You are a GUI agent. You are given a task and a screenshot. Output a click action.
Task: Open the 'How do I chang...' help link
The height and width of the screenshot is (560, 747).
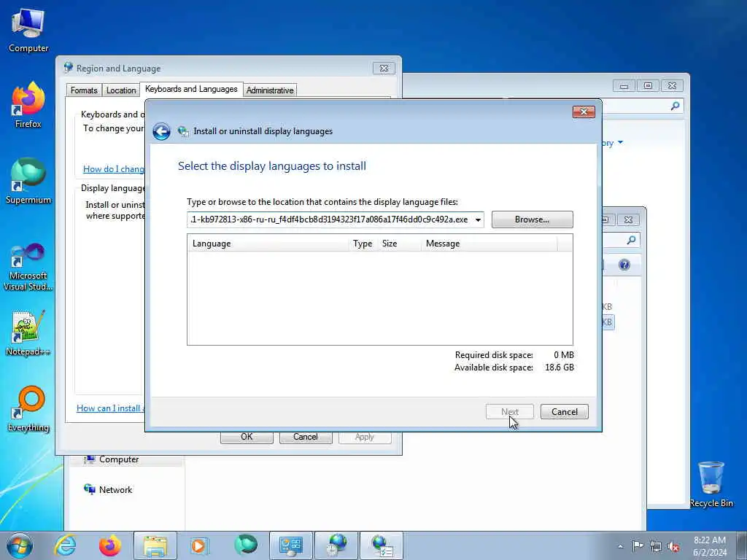click(x=113, y=169)
